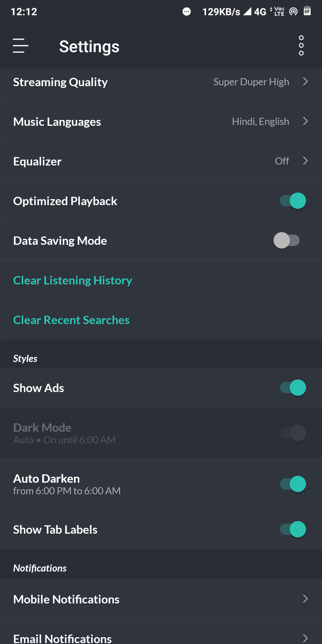Tap the mobile signal strength icon
This screenshot has width=322, height=644.
pos(247,12)
